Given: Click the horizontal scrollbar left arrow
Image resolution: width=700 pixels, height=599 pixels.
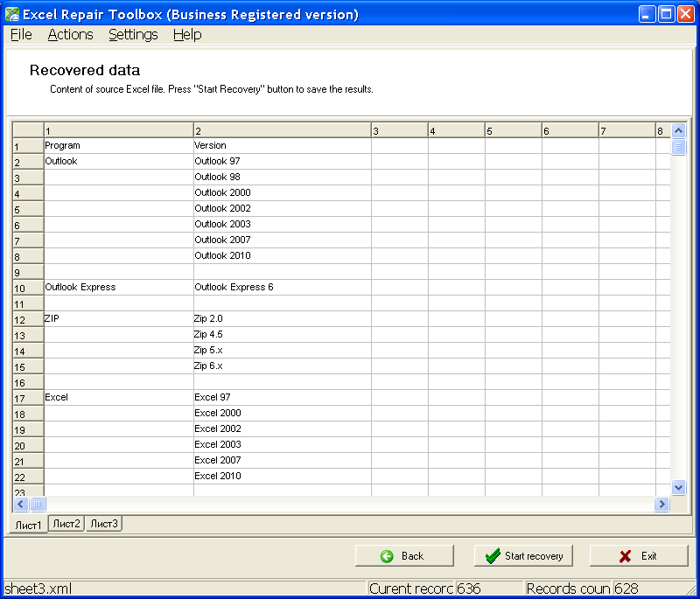Looking at the screenshot, I should [21, 504].
